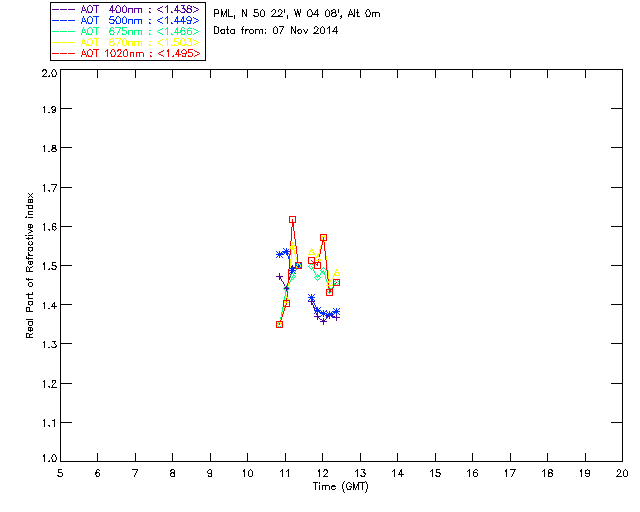
Task: Select the 1.8 y-axis tick label
Action: 49,148
